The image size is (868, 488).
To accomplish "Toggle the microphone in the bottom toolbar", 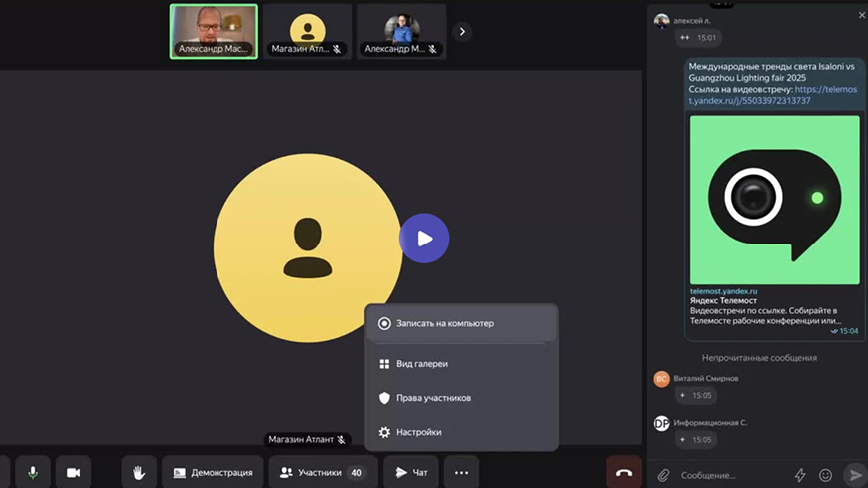I will click(x=33, y=472).
